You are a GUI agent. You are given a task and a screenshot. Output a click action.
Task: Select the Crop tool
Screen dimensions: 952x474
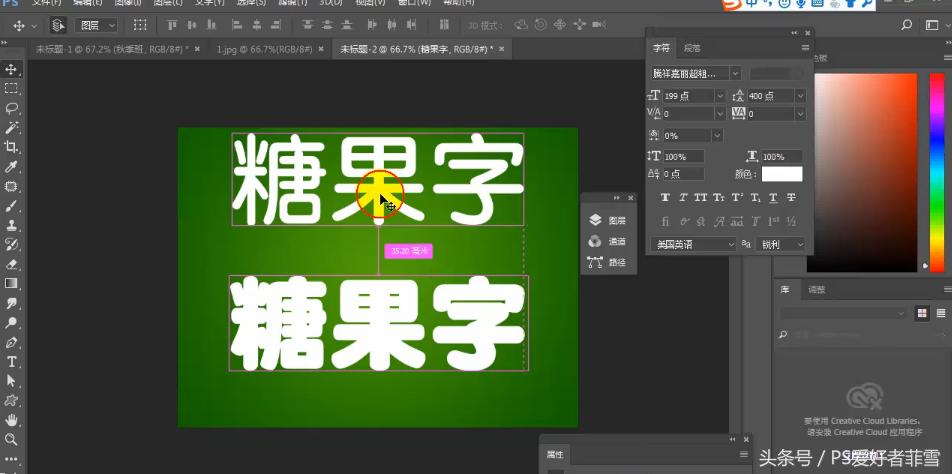pos(11,146)
